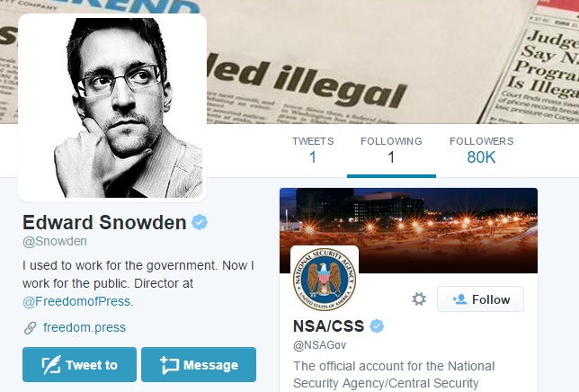Image resolution: width=579 pixels, height=392 pixels.
Task: Open the Followers 80K tab
Action: [x=482, y=151]
